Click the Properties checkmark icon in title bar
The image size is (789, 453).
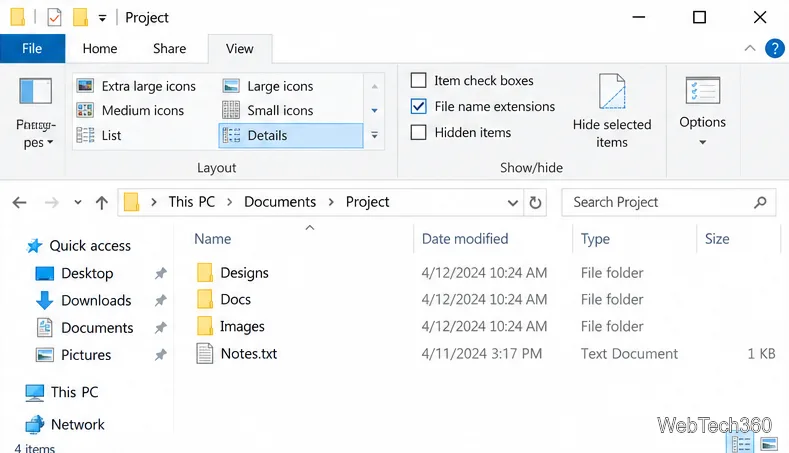pyautogui.click(x=54, y=18)
